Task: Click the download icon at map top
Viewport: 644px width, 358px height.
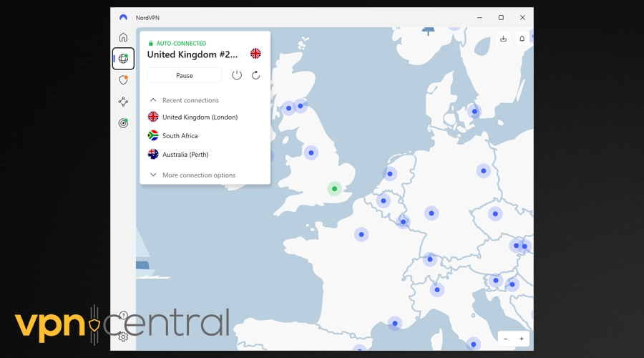Action: 503,39
